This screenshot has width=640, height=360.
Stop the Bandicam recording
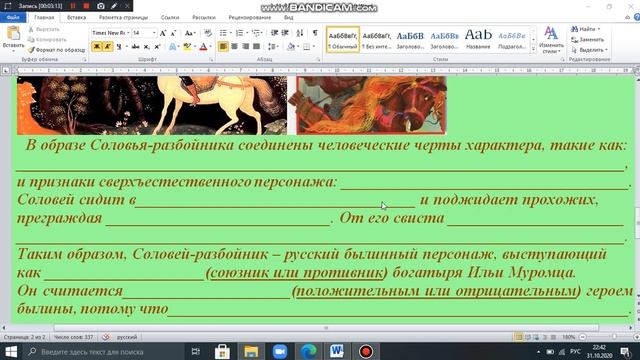pos(86,6)
